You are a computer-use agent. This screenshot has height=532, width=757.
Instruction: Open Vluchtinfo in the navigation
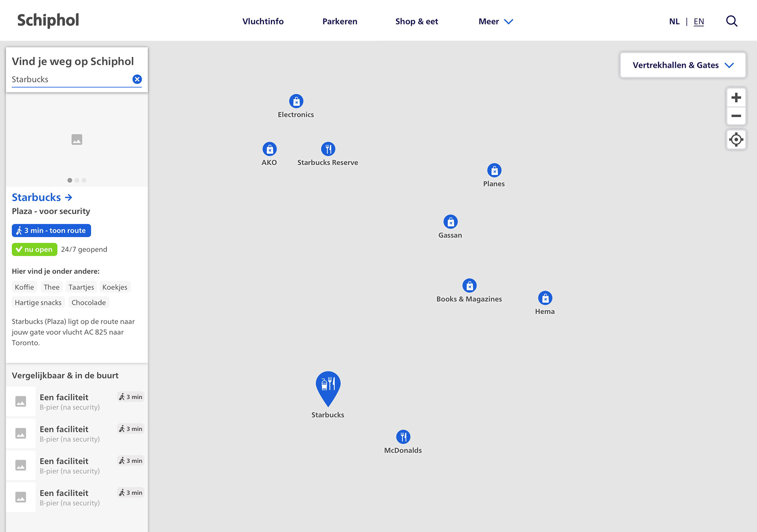263,22
